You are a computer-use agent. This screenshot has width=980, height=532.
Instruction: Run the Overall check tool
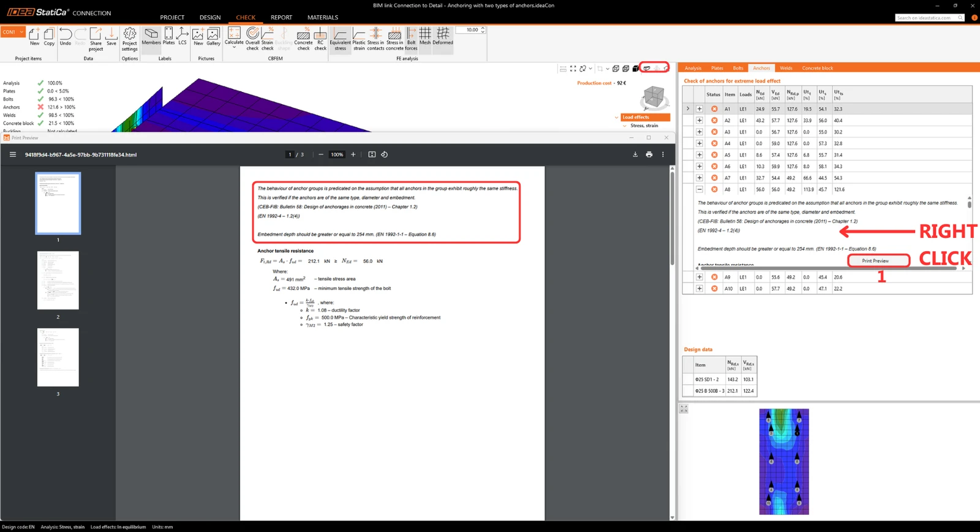tap(252, 39)
